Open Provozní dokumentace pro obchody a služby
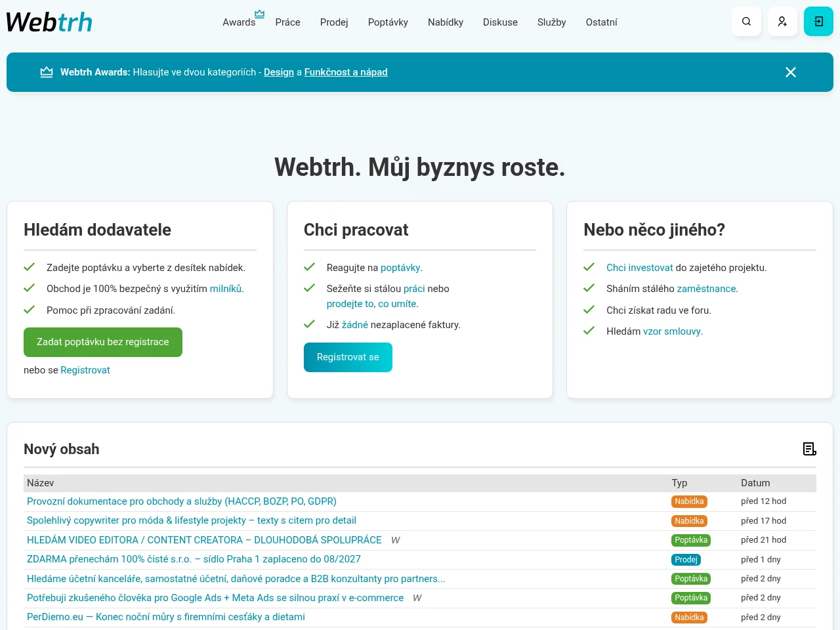The width and height of the screenshot is (840, 630). tap(182, 501)
